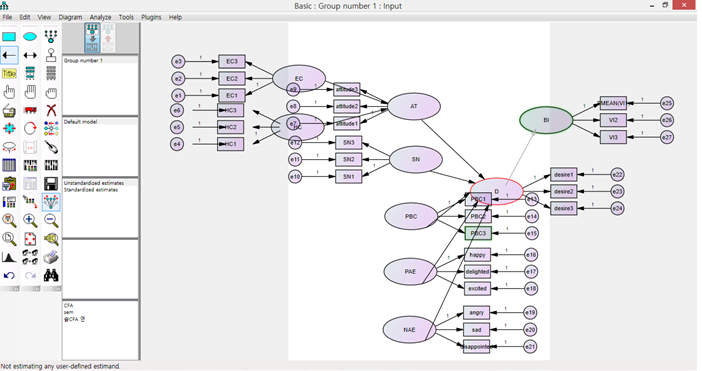
Task: Open the Tools menu
Action: [126, 17]
